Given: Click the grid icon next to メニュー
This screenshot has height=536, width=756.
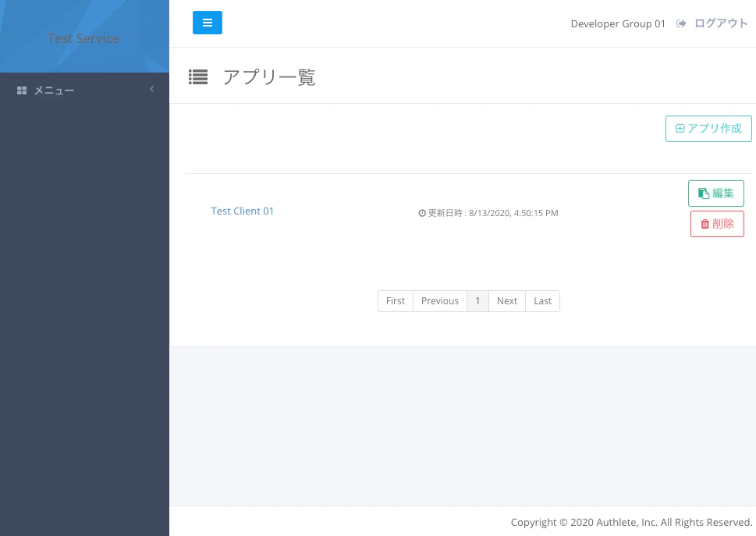Looking at the screenshot, I should pos(22,90).
